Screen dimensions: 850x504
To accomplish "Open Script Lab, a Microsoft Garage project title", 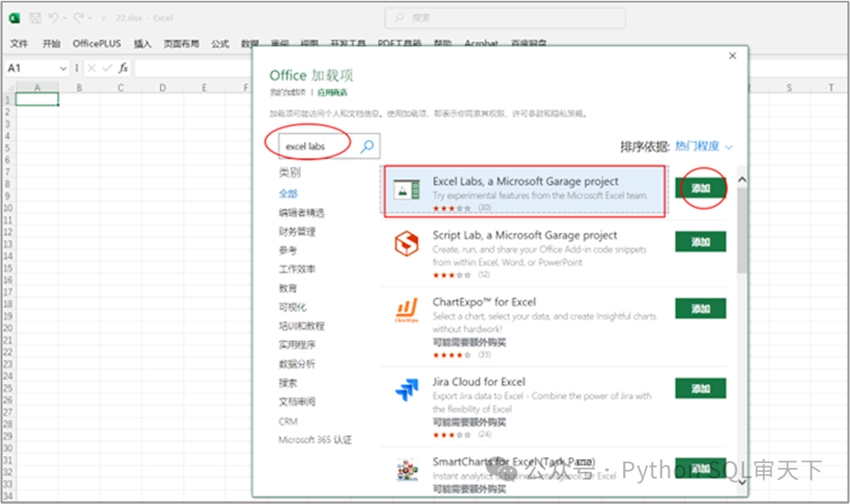I will [x=525, y=235].
